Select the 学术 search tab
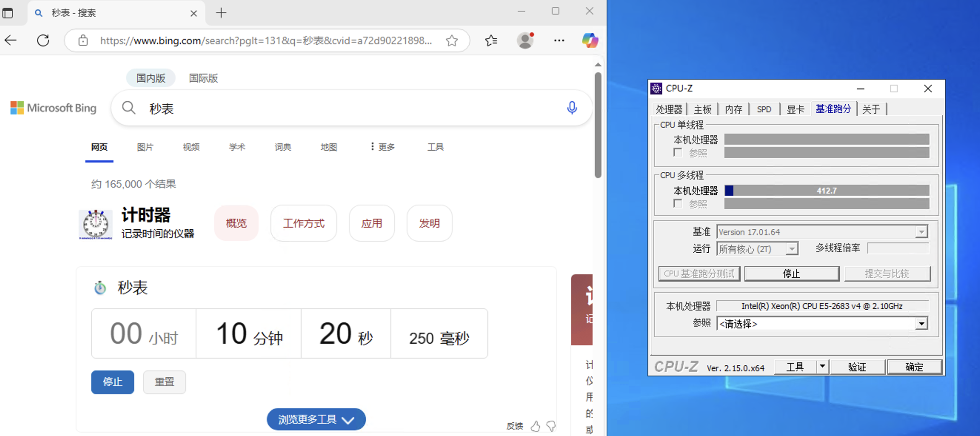The image size is (980, 436). coord(237,147)
